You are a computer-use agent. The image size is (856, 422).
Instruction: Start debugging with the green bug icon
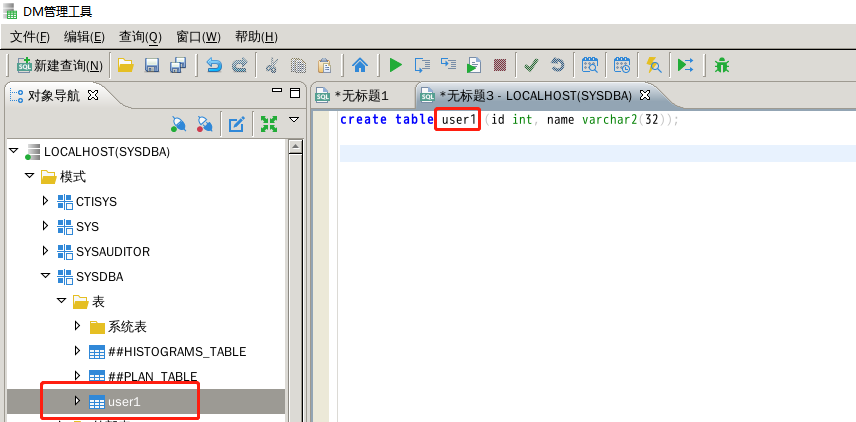[722, 66]
